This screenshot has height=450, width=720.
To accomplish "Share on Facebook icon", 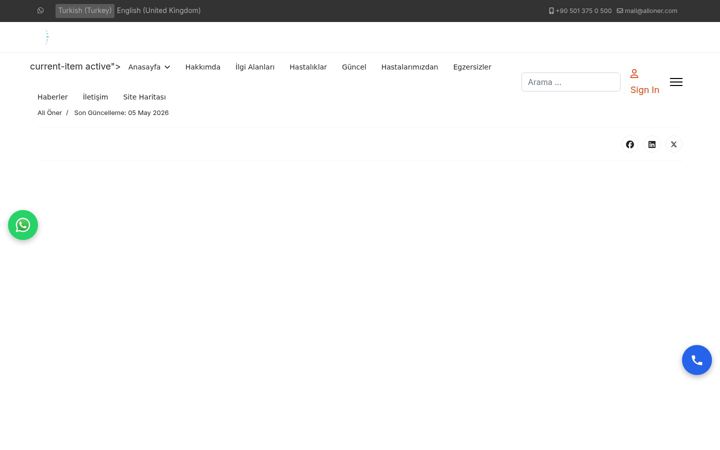I will (x=630, y=145).
